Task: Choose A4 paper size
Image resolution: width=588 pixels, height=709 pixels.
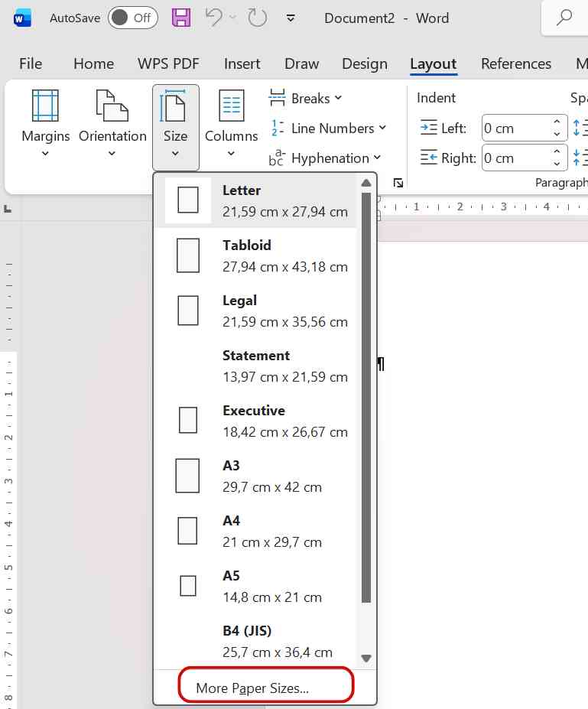Action: pyautogui.click(x=256, y=532)
